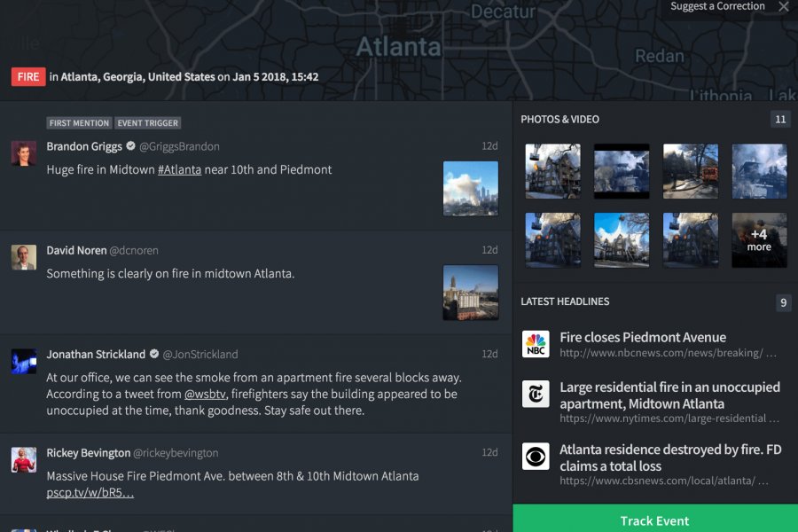Click the CBS eye logo icon
This screenshot has height=532, width=798.
[536, 456]
